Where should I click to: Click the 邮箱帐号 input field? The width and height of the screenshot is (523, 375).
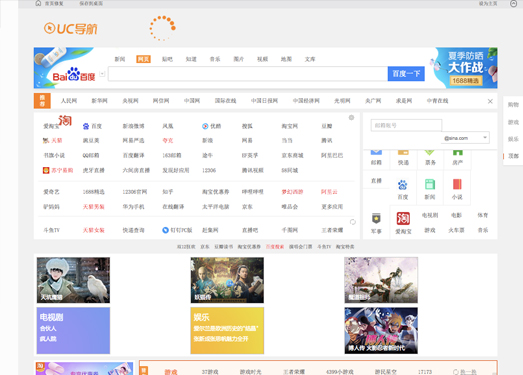(406, 125)
